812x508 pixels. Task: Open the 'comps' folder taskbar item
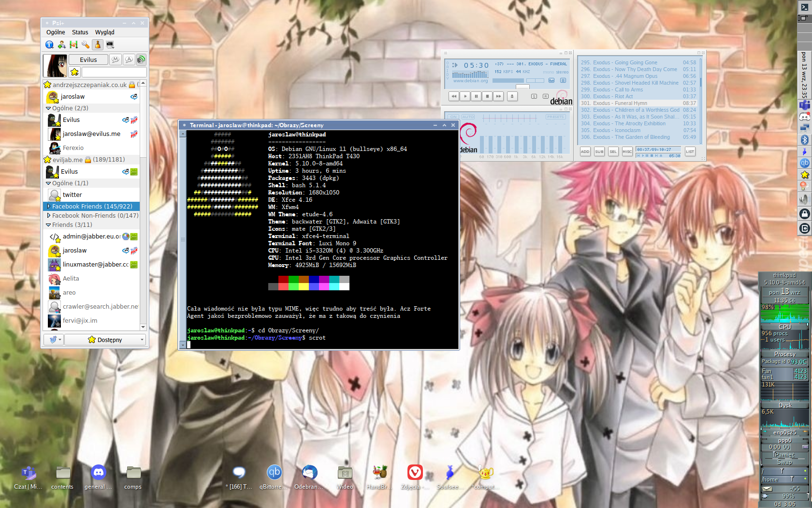point(133,477)
